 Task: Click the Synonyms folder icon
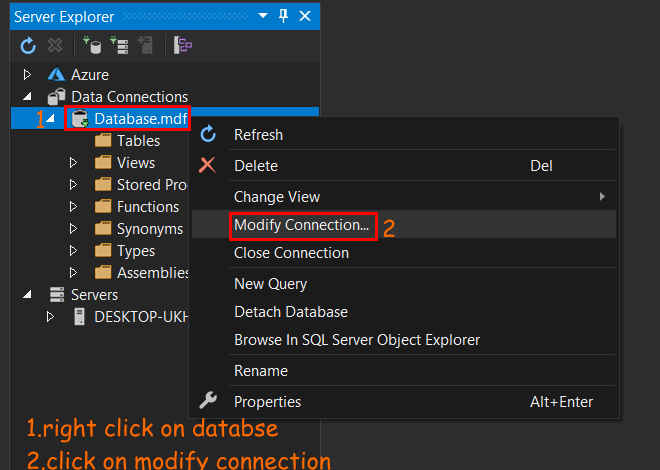(x=103, y=228)
